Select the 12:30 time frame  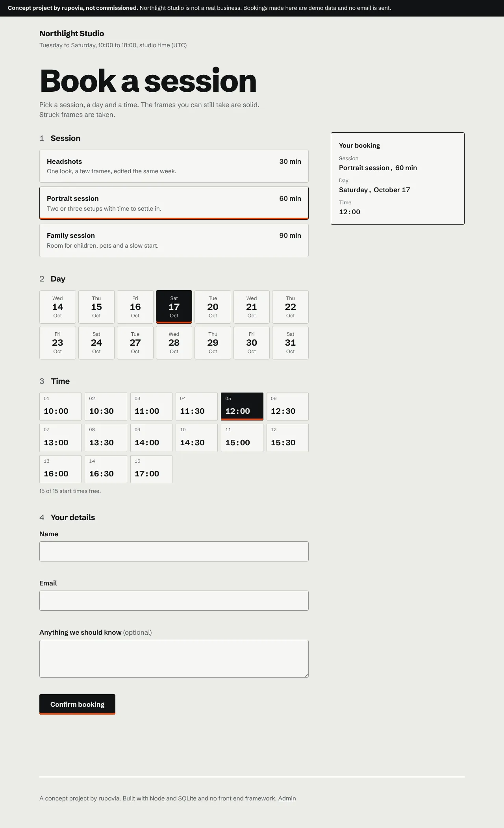coord(287,406)
